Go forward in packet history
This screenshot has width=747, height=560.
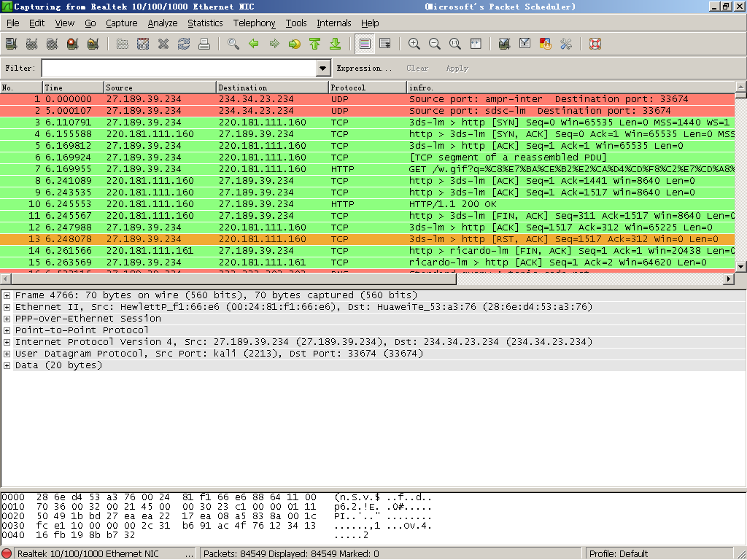(x=274, y=44)
